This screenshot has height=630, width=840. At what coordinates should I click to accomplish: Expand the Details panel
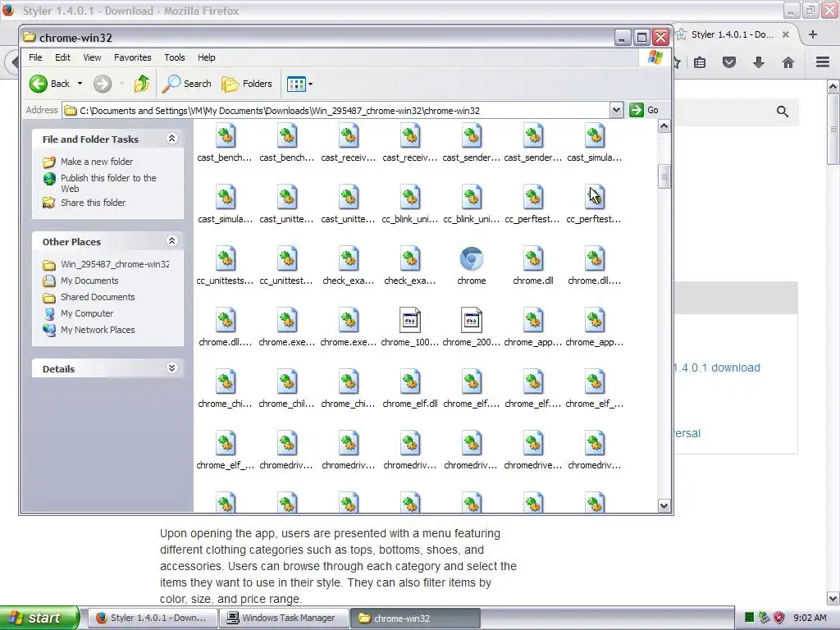(172, 368)
